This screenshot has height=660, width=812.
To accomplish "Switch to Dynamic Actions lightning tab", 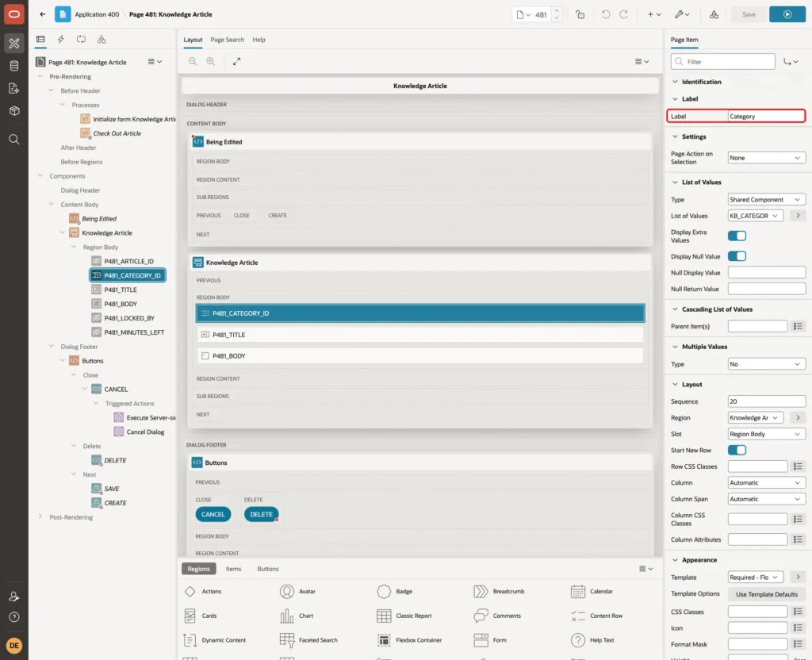I will pyautogui.click(x=60, y=40).
